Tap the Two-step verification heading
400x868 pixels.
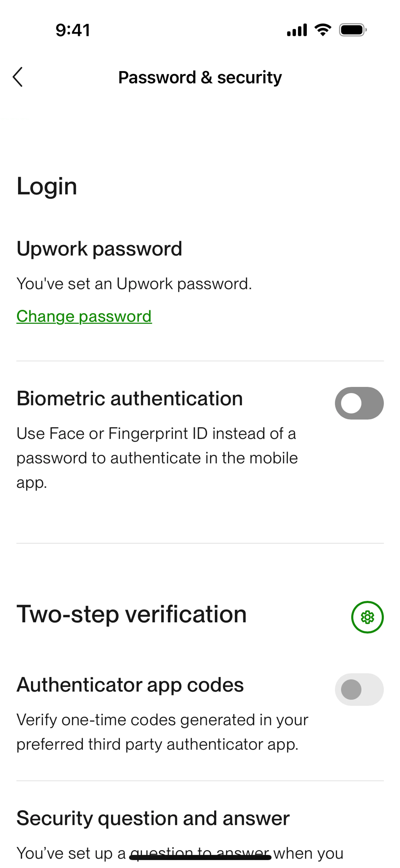132,614
